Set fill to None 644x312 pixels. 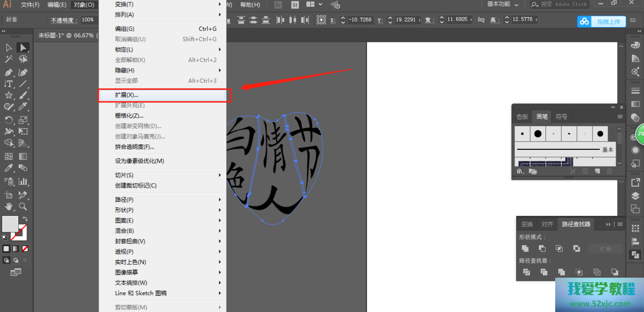(x=25, y=248)
